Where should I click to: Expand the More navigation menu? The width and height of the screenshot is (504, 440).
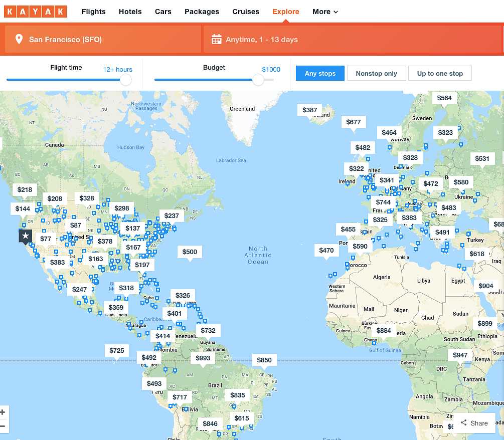(x=325, y=12)
